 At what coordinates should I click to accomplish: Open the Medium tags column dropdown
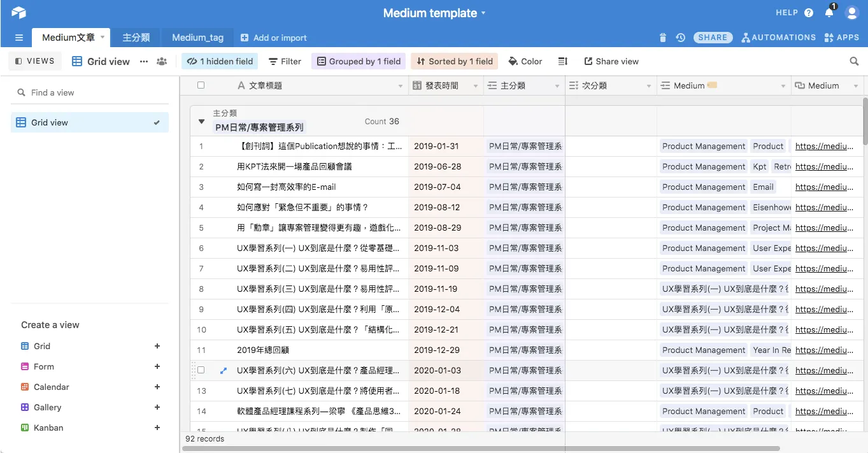tap(783, 86)
